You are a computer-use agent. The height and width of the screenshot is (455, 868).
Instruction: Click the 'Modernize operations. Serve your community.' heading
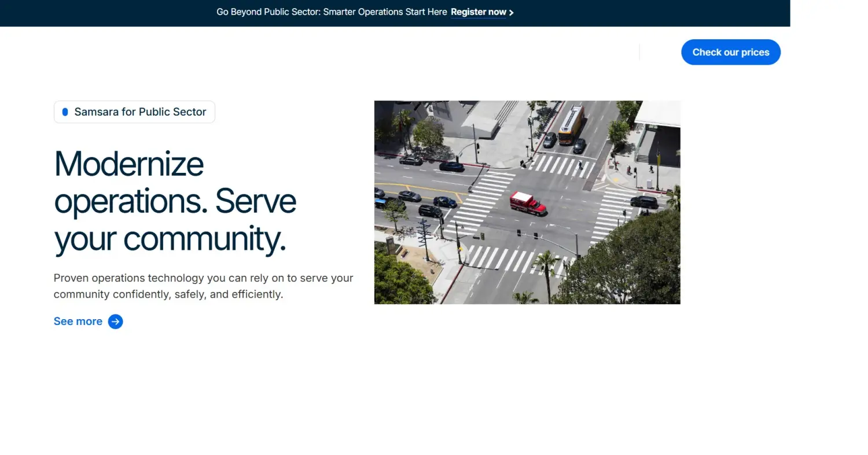(x=175, y=201)
